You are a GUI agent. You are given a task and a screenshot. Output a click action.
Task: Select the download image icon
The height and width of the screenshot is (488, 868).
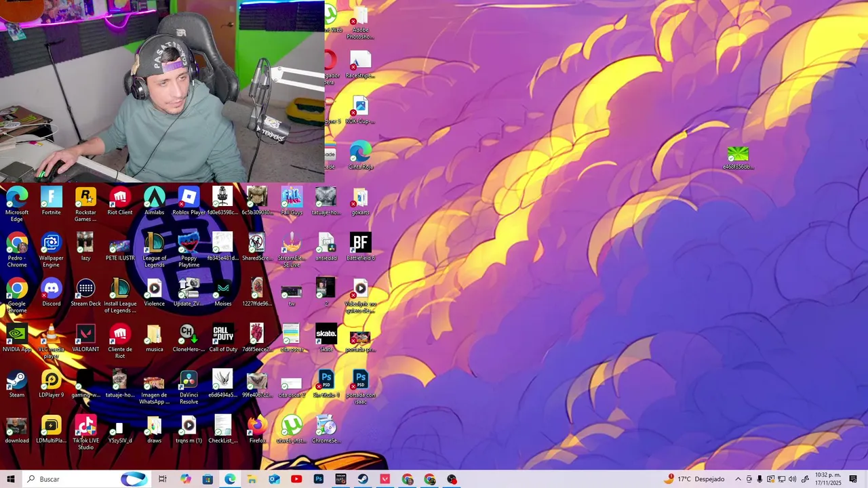(x=17, y=429)
